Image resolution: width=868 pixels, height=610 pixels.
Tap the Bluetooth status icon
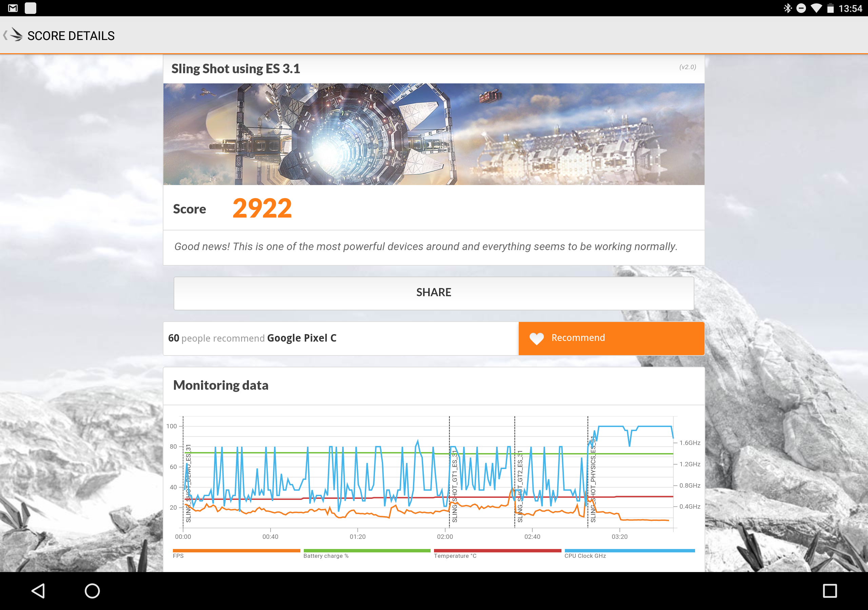(x=788, y=8)
